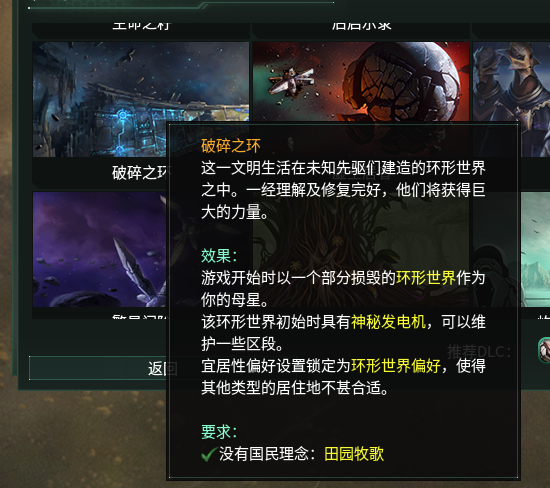
Task: Click the 破碎之环 label under the artwork
Action: point(140,173)
